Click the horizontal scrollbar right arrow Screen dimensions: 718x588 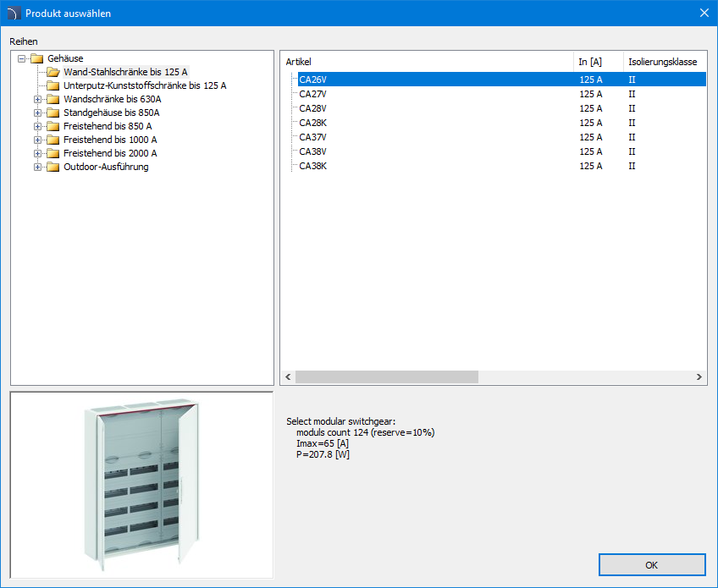(699, 376)
